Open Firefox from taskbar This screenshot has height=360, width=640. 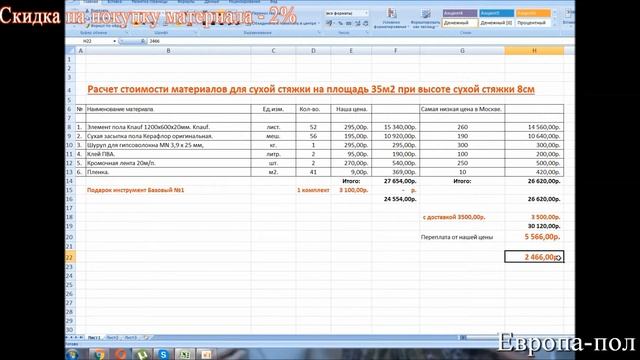pos(120,354)
